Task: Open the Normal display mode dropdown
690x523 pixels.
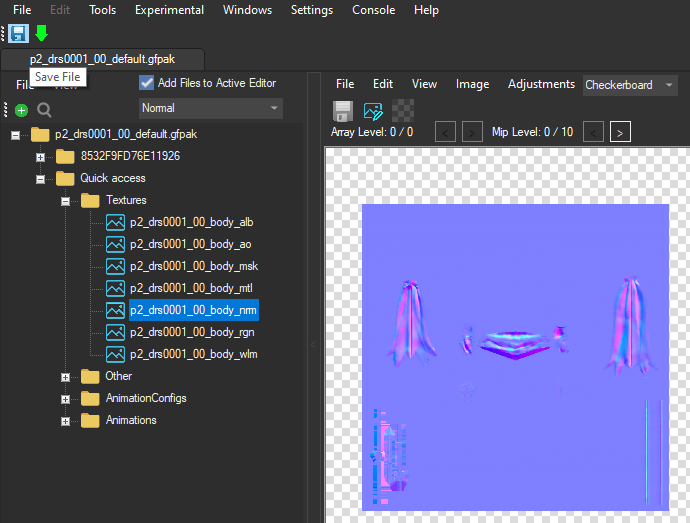Action: [210, 108]
